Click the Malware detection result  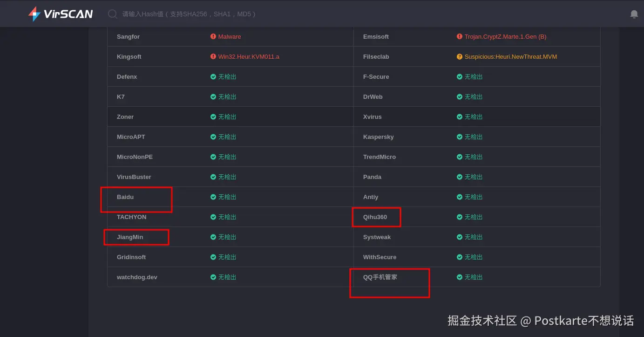click(x=230, y=36)
